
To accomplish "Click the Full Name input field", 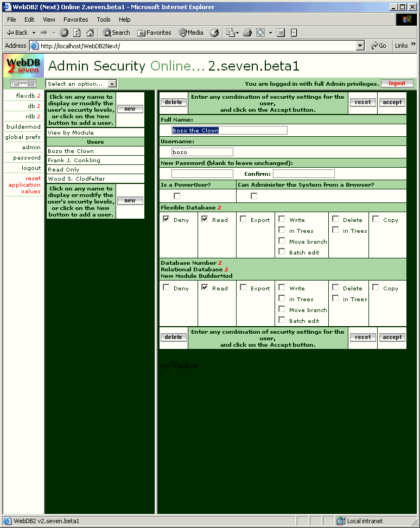I will click(x=230, y=130).
